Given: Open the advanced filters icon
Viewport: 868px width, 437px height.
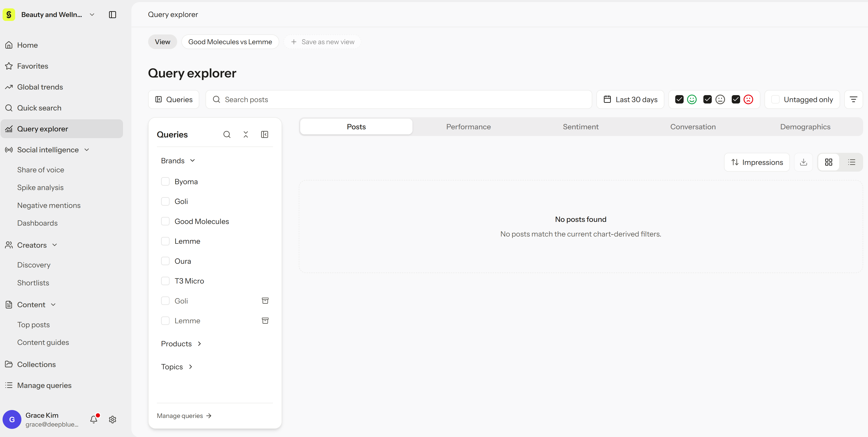Looking at the screenshot, I should click(x=854, y=99).
